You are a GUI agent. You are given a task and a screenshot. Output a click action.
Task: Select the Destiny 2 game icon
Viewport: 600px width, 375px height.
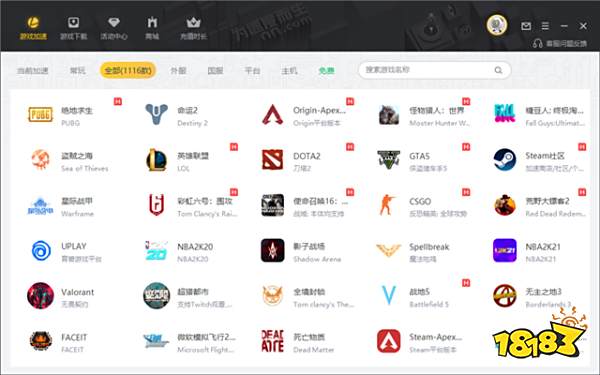157,114
